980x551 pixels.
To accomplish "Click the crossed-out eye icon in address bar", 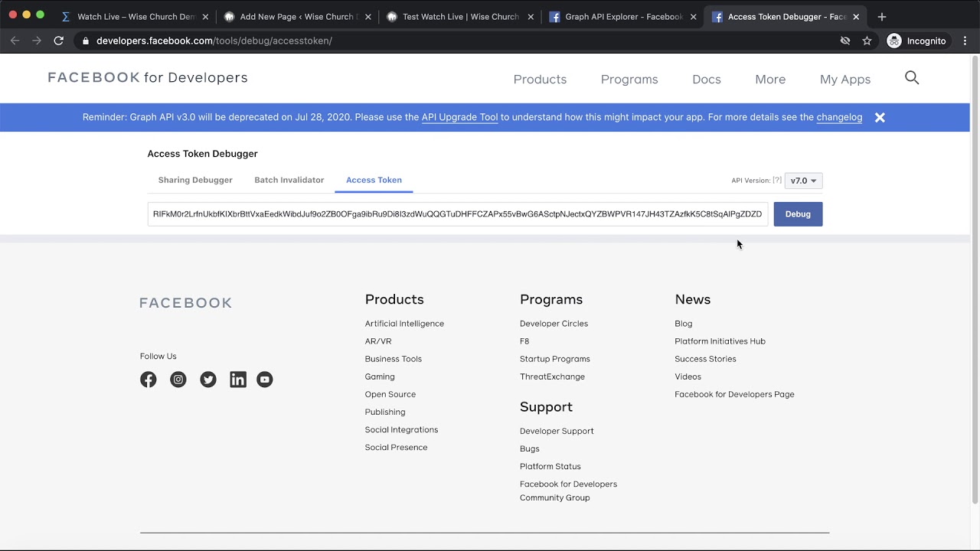I will (845, 41).
